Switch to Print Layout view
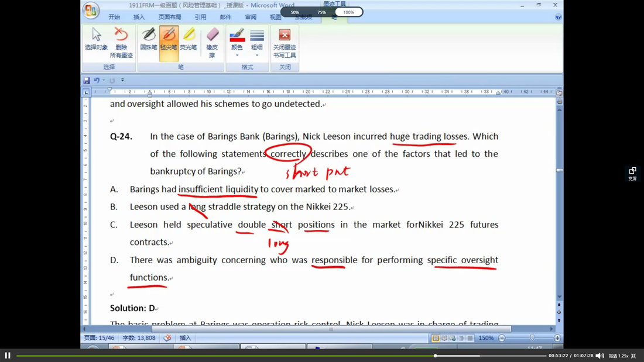The width and height of the screenshot is (644, 362). coord(436,338)
